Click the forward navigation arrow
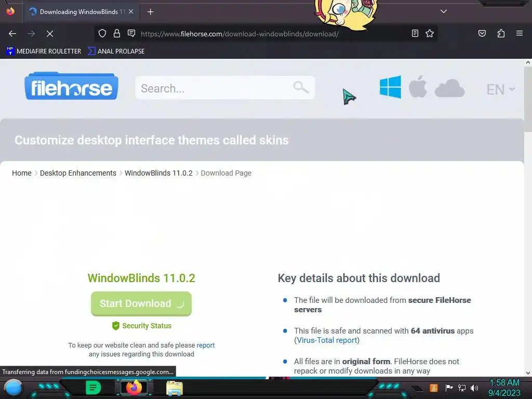Image resolution: width=532 pixels, height=399 pixels. 31,34
